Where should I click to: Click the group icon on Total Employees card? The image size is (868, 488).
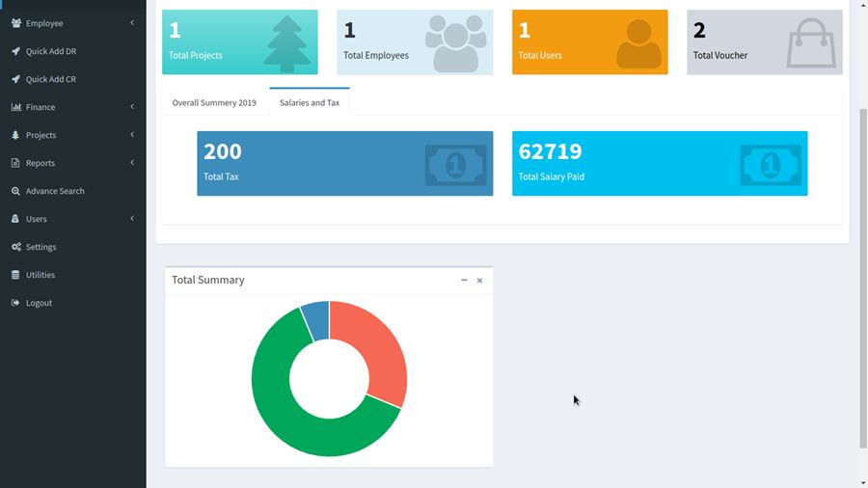pos(455,43)
